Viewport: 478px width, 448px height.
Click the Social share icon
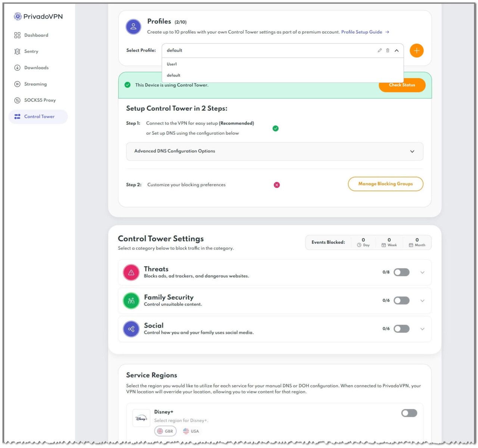(131, 329)
